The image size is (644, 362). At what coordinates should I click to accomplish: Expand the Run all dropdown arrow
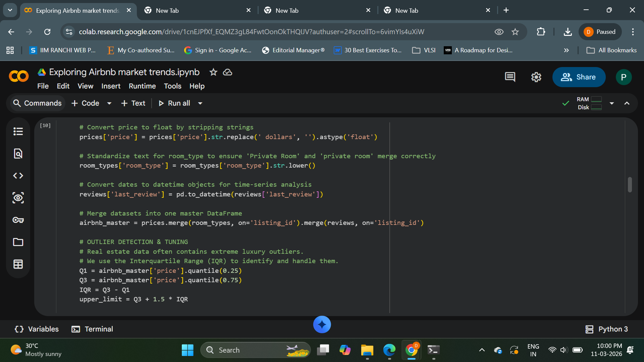point(200,103)
